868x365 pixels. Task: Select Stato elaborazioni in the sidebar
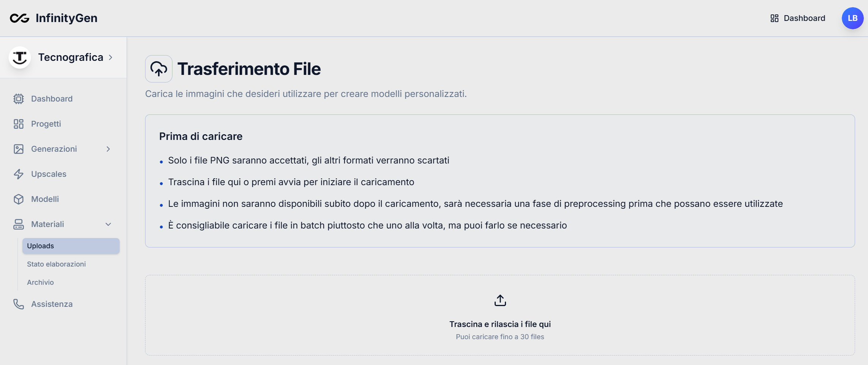[56, 263]
